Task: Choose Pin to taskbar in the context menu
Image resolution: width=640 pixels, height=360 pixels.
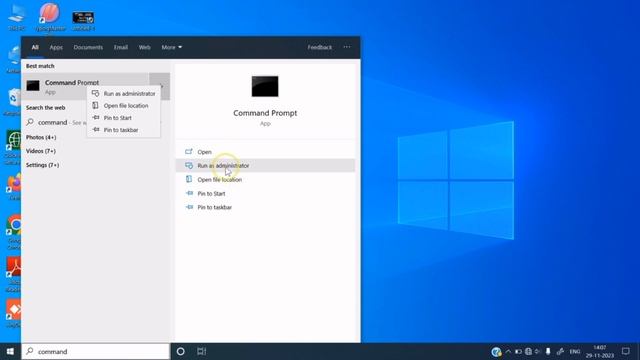Action: click(x=124, y=130)
